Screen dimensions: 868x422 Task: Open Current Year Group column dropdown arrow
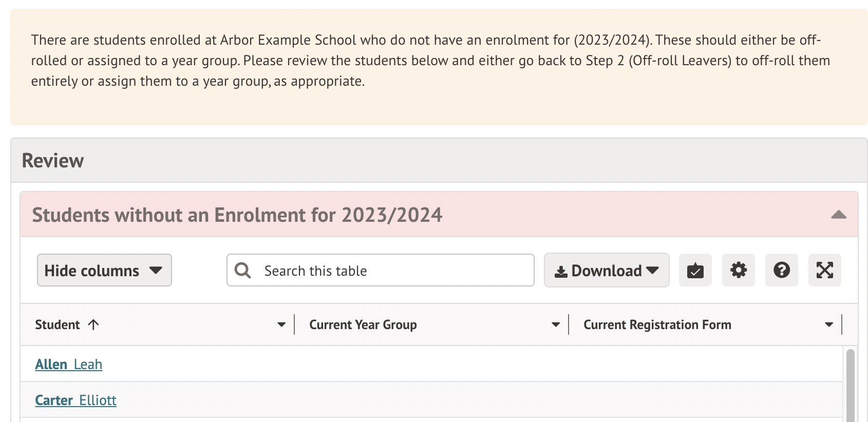[x=555, y=324]
